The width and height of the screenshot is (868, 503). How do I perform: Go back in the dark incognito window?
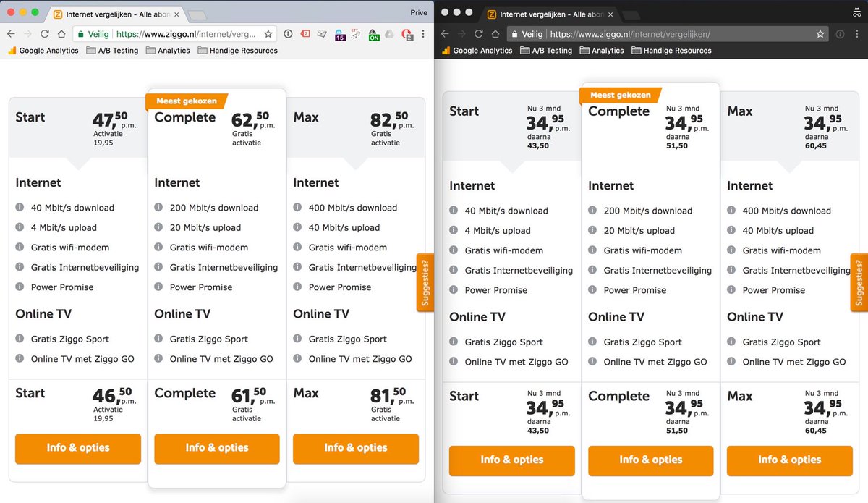click(445, 33)
